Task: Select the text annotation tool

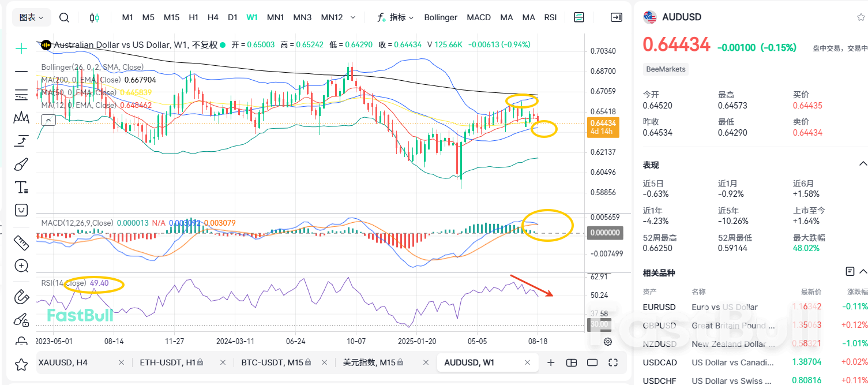Action: (x=21, y=187)
